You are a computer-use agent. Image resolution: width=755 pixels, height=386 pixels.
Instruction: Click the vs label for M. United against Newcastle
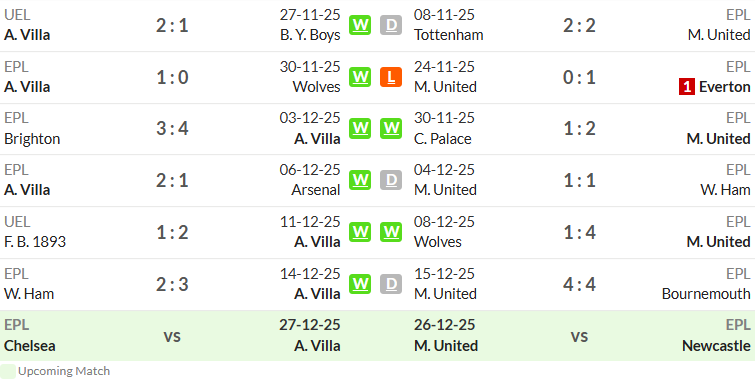(579, 336)
